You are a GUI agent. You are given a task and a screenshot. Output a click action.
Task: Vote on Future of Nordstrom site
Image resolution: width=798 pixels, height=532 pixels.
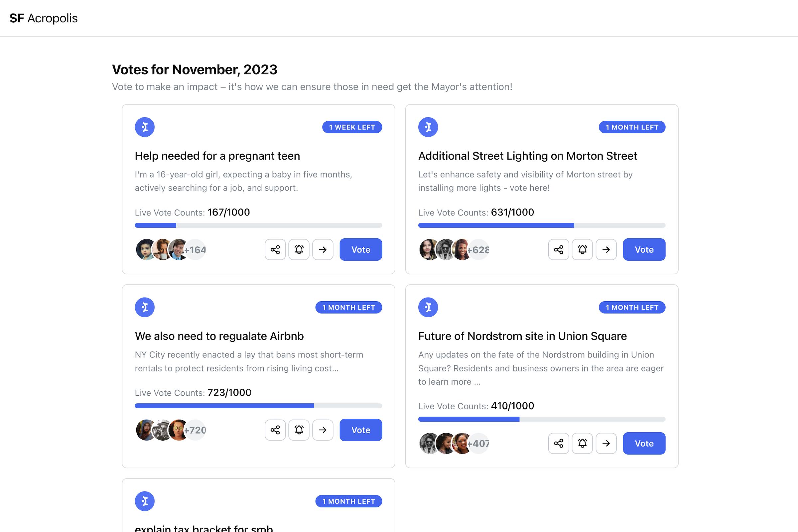(x=644, y=443)
